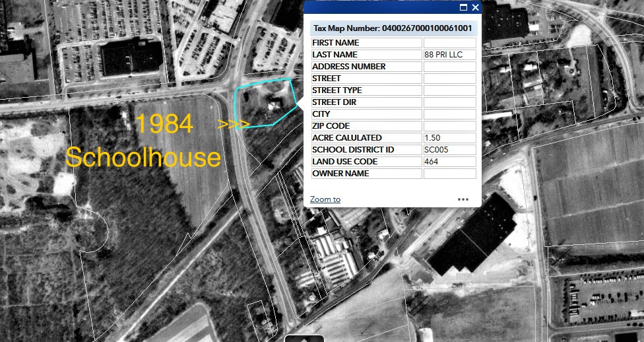
Task: Click the empty FIRST NAME value field
Action: (449, 43)
